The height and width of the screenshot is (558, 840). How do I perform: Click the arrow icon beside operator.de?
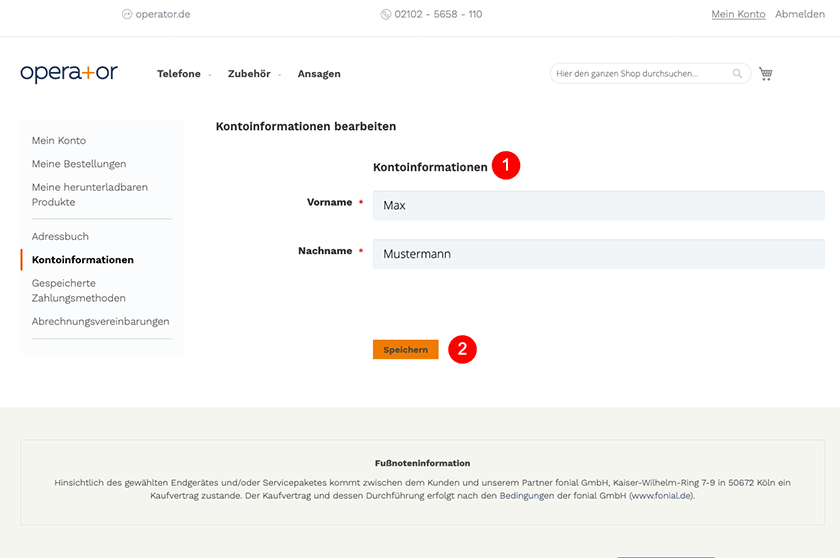[x=127, y=14]
